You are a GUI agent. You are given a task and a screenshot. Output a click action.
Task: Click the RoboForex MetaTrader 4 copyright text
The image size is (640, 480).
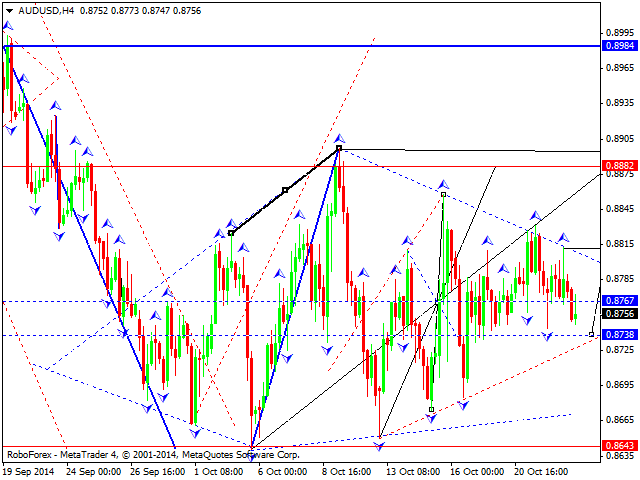click(x=153, y=455)
